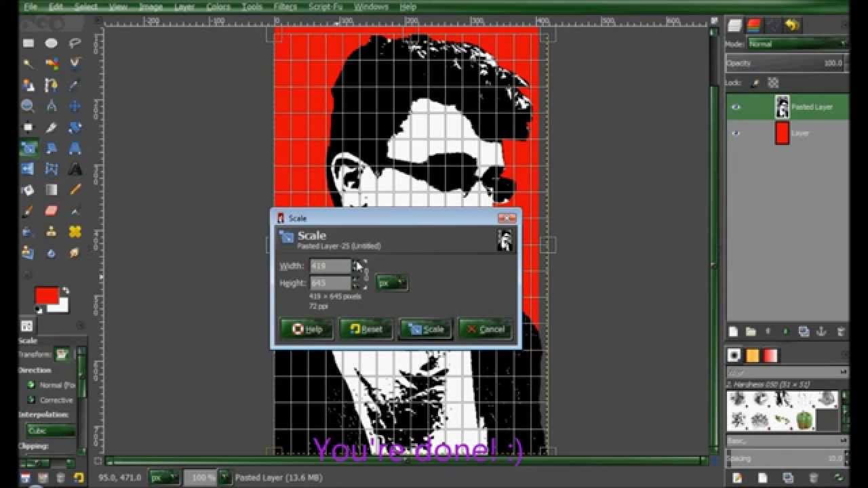Select the Rotate tool
This screenshot has height=488, width=868.
coord(75,127)
